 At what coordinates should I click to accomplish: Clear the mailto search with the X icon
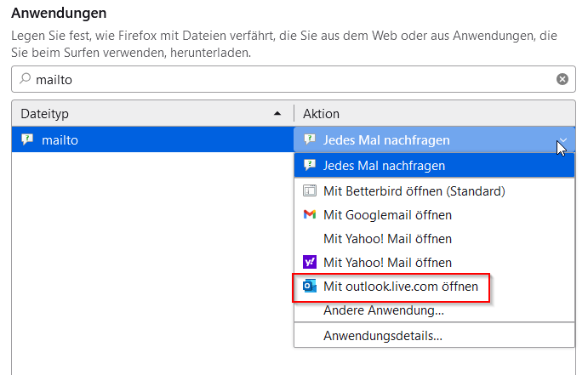[x=562, y=79]
